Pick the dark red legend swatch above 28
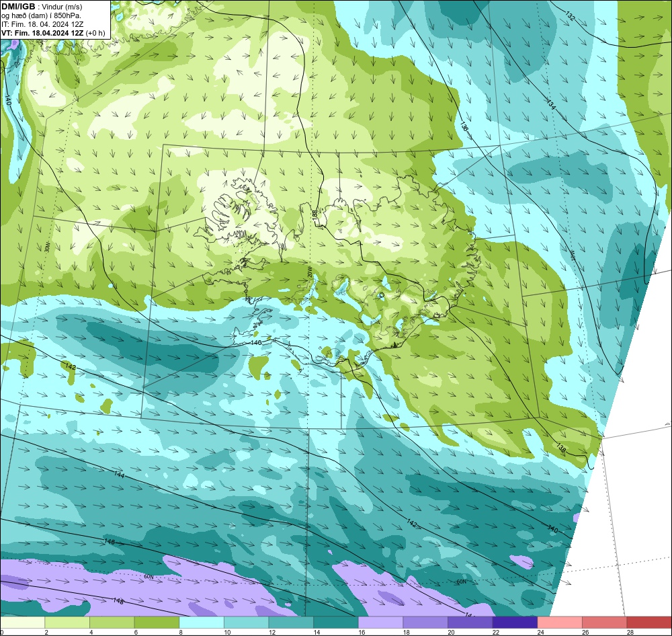Image resolution: width=672 pixels, height=636 pixels. (x=649, y=623)
